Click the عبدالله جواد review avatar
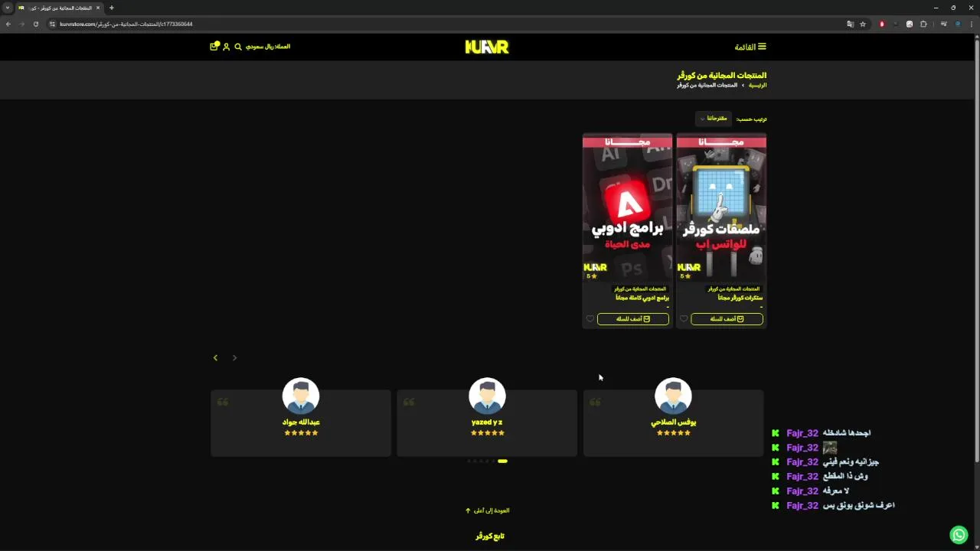This screenshot has width=980, height=551. [301, 396]
